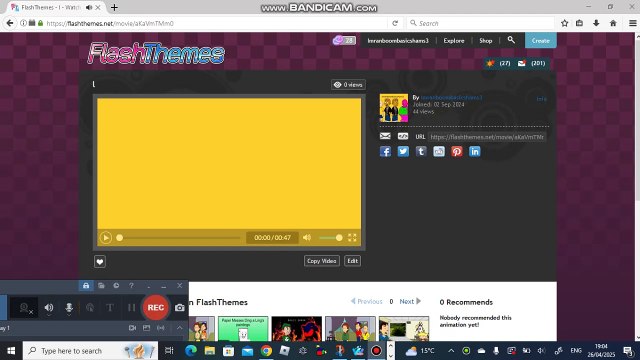This screenshot has width=640, height=360.
Task: Open the browser downloads arrow
Action: coord(596,23)
